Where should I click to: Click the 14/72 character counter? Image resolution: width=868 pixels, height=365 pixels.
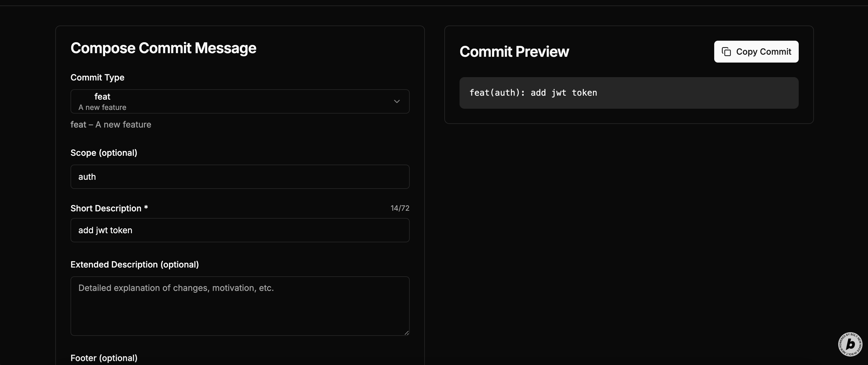point(400,208)
